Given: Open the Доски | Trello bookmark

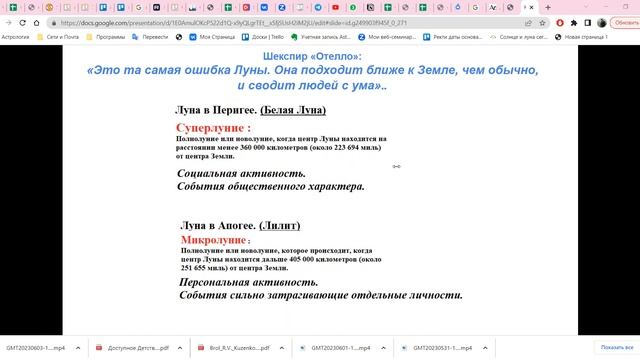Looking at the screenshot, I should pos(263,37).
